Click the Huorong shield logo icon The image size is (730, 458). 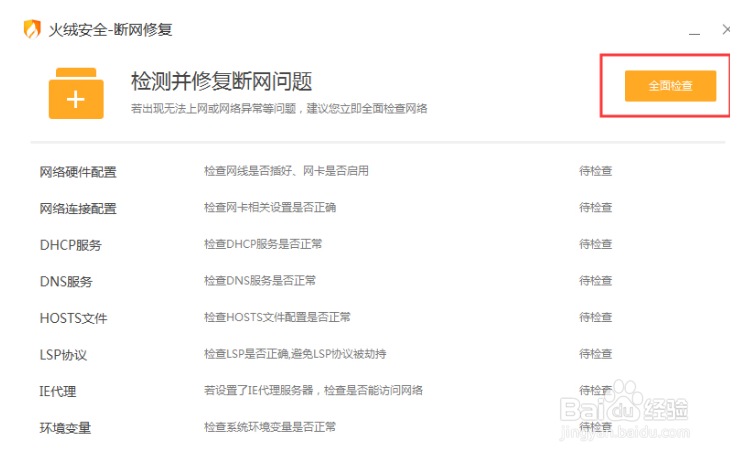point(32,29)
